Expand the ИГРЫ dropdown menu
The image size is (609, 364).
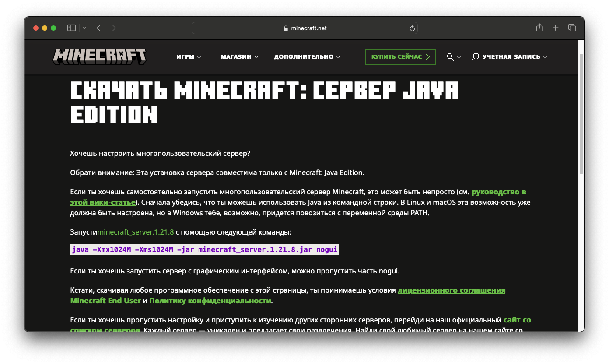(x=189, y=57)
